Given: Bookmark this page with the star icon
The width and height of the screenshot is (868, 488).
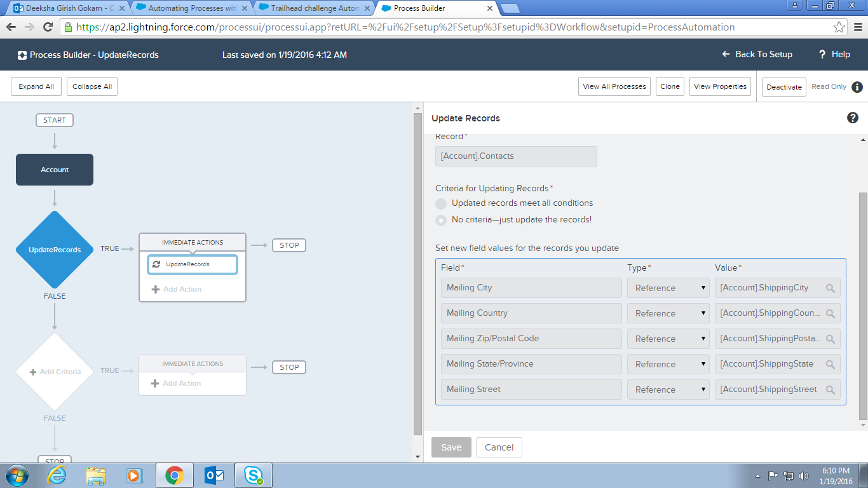Looking at the screenshot, I should point(839,27).
